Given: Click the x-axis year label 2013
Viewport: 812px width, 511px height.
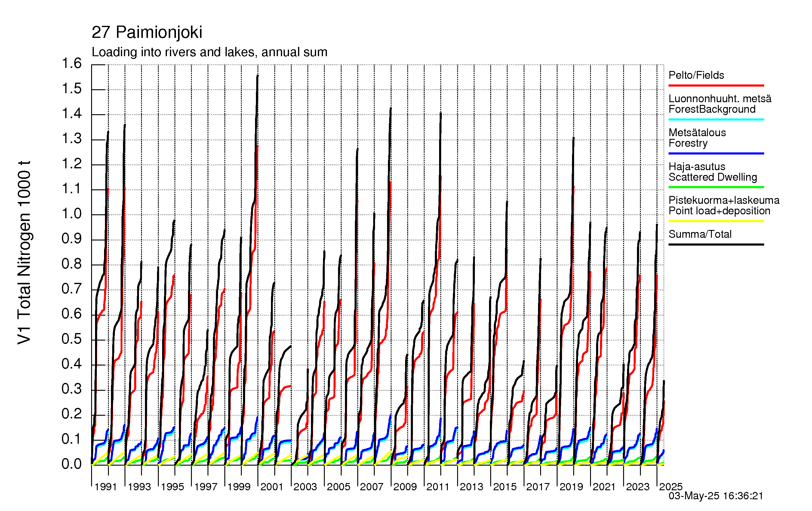Looking at the screenshot, I should (x=472, y=487).
